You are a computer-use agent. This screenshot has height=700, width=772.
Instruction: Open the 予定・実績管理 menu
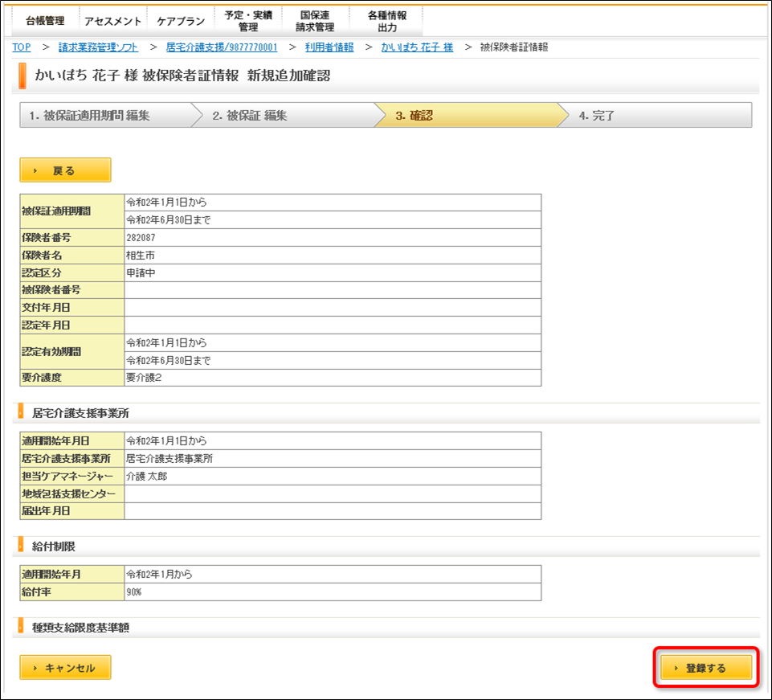(248, 21)
